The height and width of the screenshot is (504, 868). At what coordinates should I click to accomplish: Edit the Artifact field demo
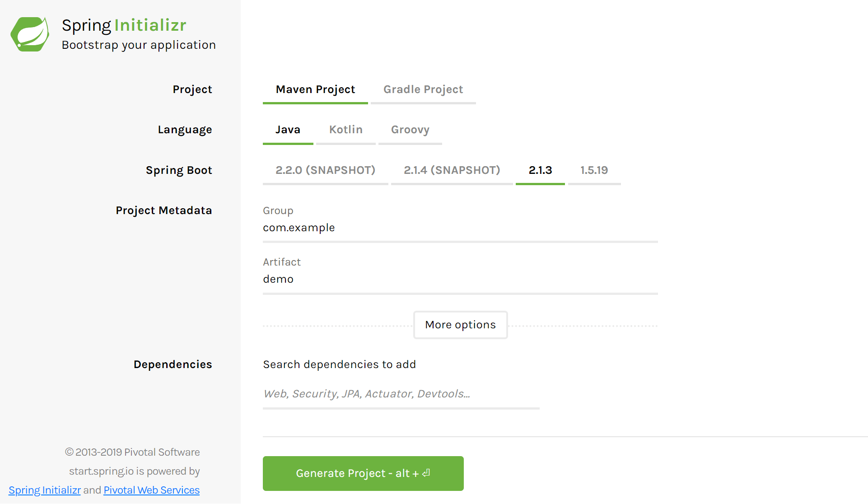[460, 279]
